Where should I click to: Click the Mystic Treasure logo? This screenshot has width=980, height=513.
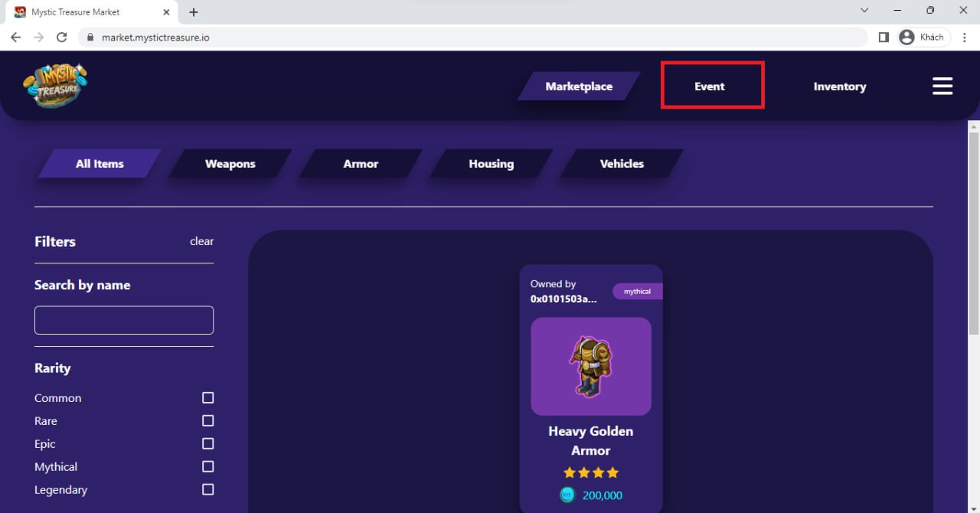coord(55,85)
